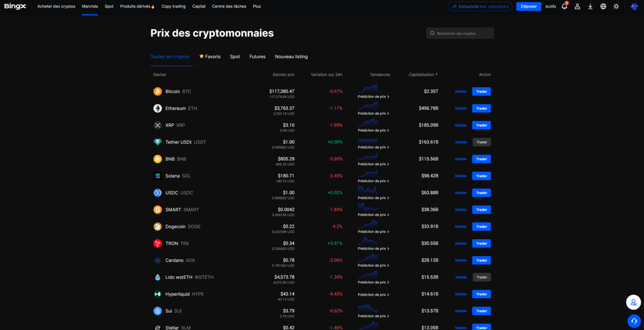Image resolution: width=644 pixels, height=330 pixels.
Task: Open Détails link for Cardano
Action: click(x=461, y=260)
